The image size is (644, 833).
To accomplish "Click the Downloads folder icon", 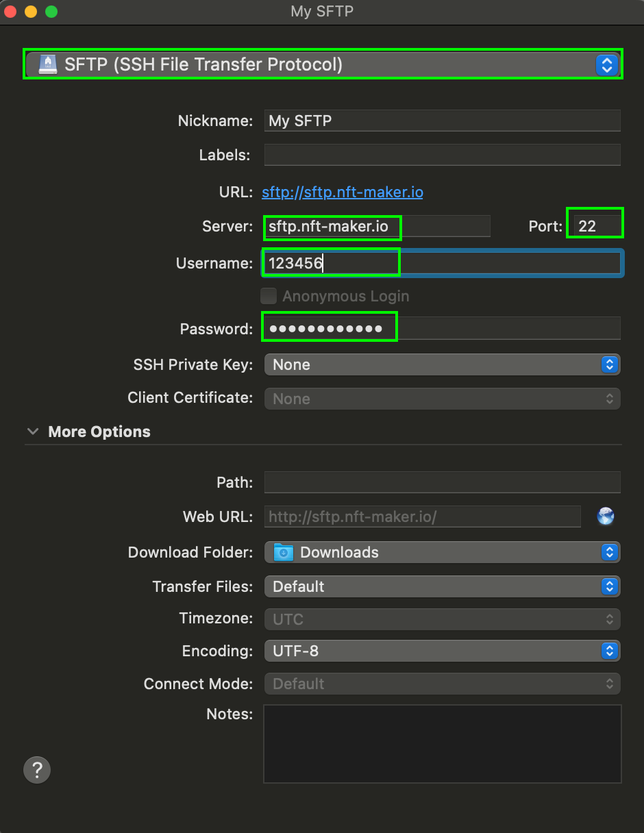I will 283,552.
